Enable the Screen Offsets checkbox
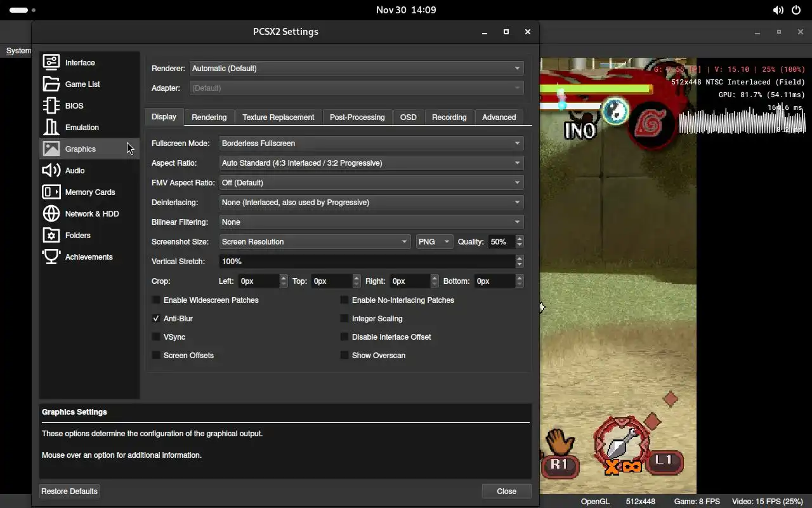This screenshot has width=812, height=508. [156, 355]
